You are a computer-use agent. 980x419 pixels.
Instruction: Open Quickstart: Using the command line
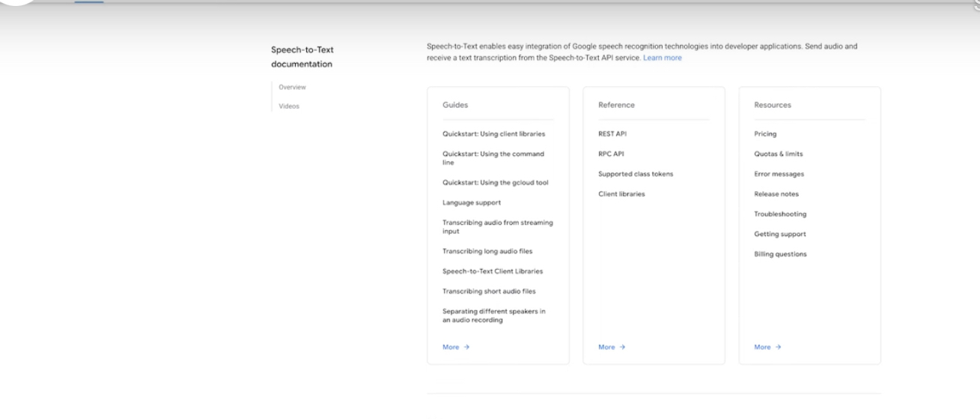point(493,158)
